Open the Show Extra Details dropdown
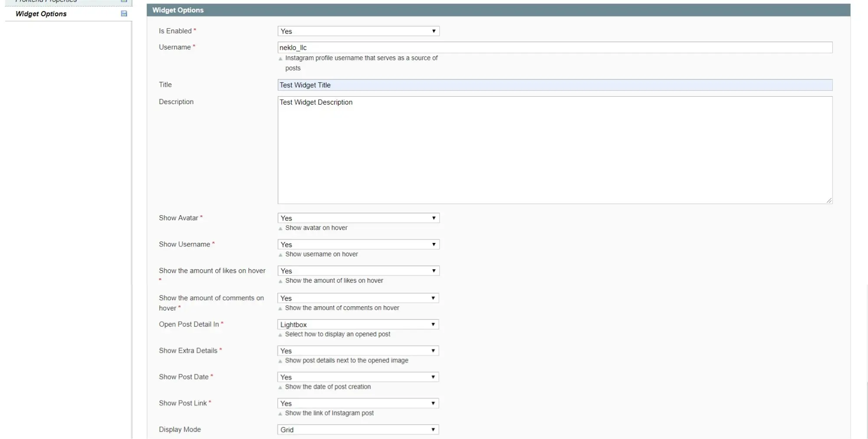 pos(358,351)
